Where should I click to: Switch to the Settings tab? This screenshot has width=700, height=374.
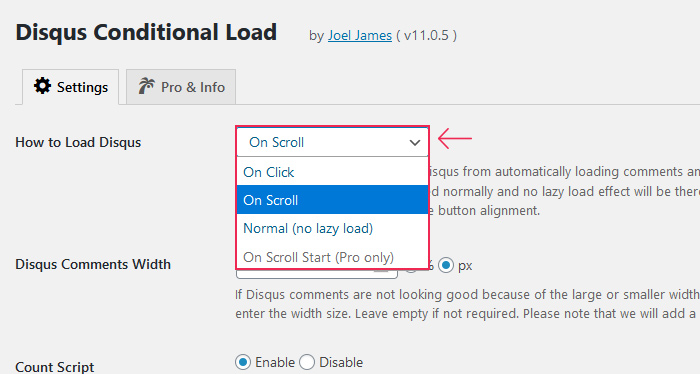(71, 87)
